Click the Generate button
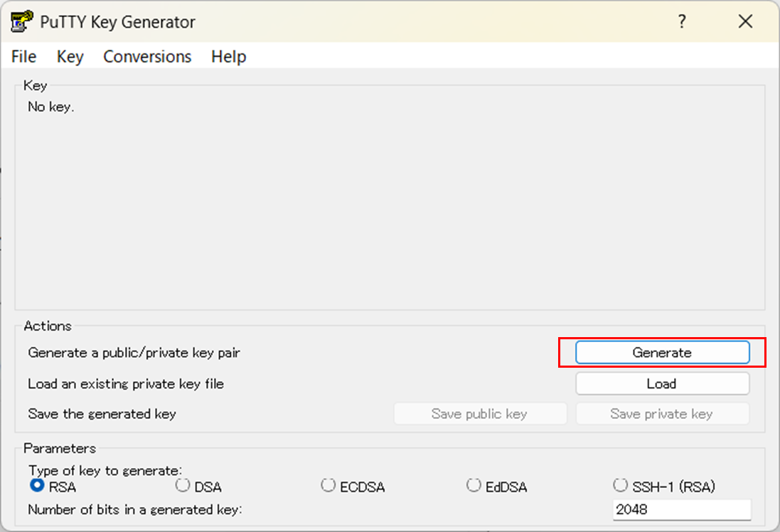The height and width of the screenshot is (532, 780). click(x=662, y=352)
